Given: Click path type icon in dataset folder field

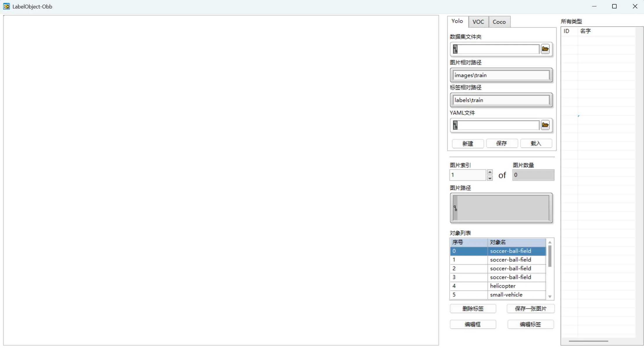Looking at the screenshot, I should (x=455, y=49).
